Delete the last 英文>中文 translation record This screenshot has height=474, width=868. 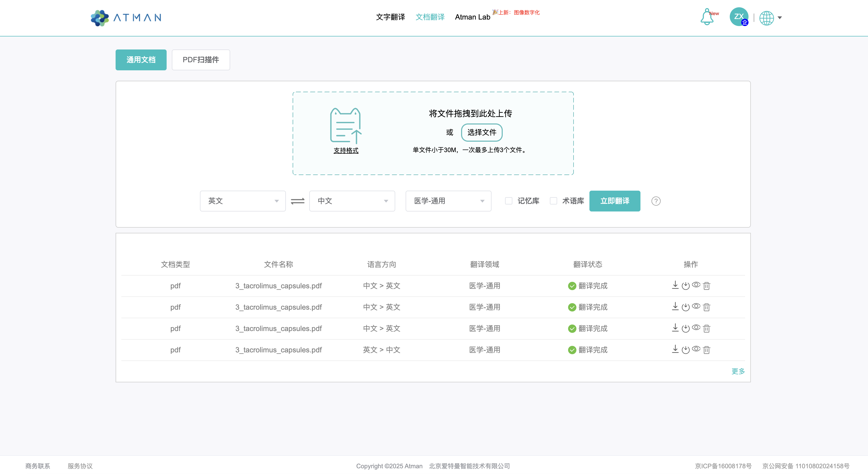point(707,350)
